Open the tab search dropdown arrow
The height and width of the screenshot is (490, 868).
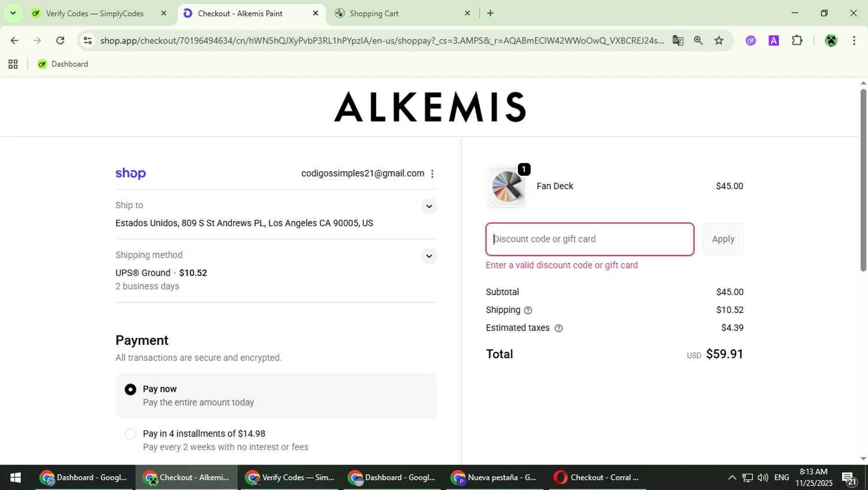tap(13, 13)
